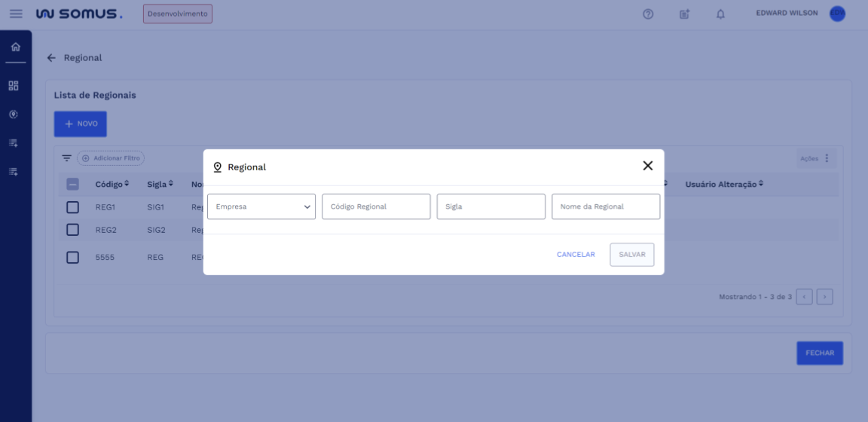Click the CANCELAR button
The width and height of the screenshot is (868, 422).
pyautogui.click(x=576, y=255)
